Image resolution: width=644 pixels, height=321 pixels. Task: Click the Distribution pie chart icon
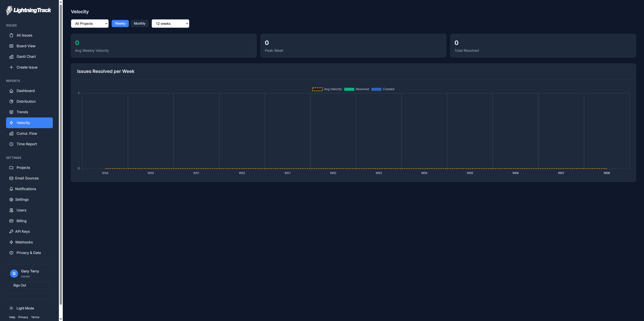pyautogui.click(x=11, y=101)
